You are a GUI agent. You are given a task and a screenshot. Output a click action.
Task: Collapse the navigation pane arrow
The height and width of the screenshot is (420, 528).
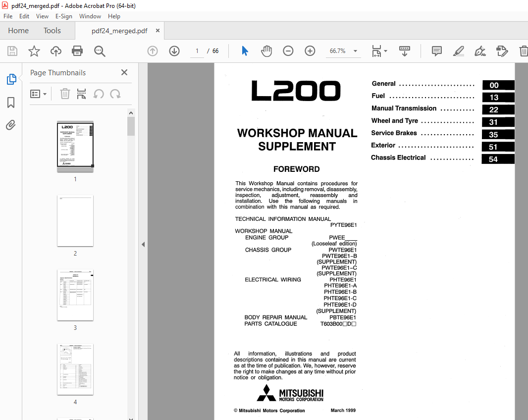143,244
